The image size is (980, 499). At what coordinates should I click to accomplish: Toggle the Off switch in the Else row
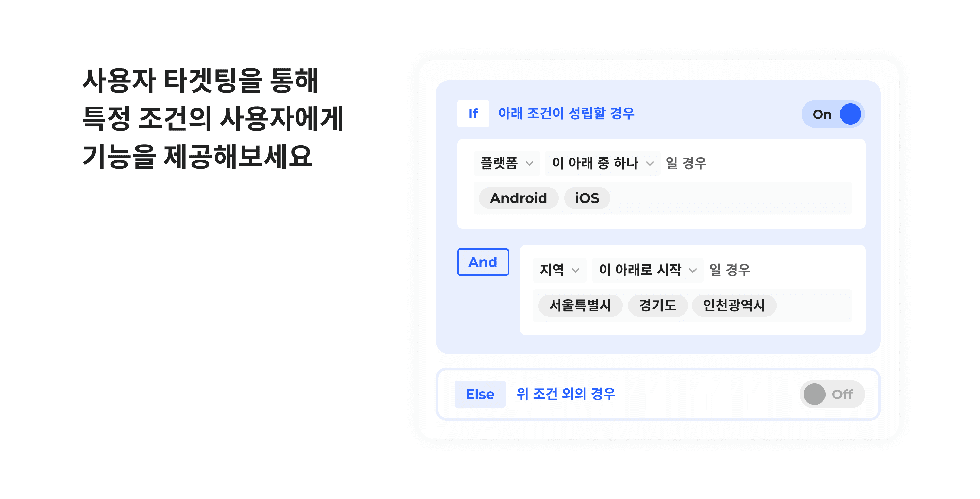[832, 394]
